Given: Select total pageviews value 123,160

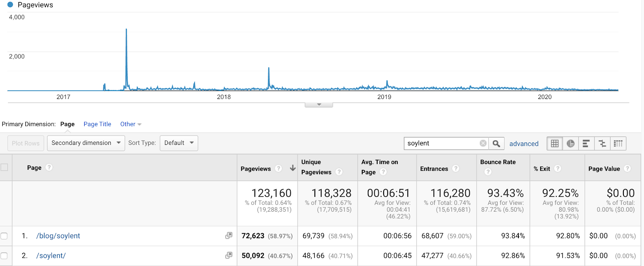Looking at the screenshot, I should pos(271,193).
